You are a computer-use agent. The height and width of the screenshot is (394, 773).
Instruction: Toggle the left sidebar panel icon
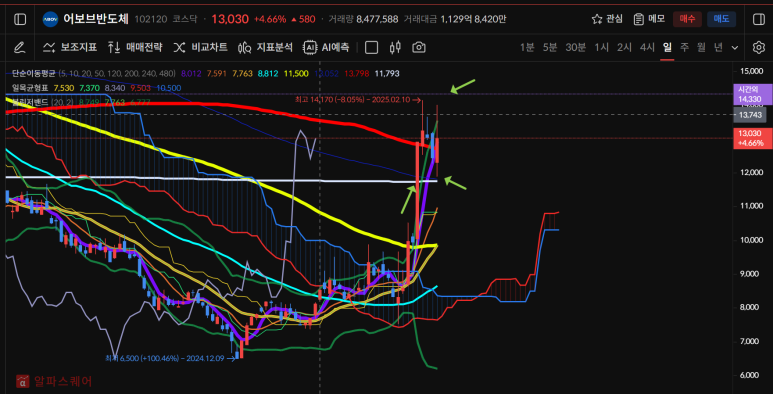[x=20, y=19]
